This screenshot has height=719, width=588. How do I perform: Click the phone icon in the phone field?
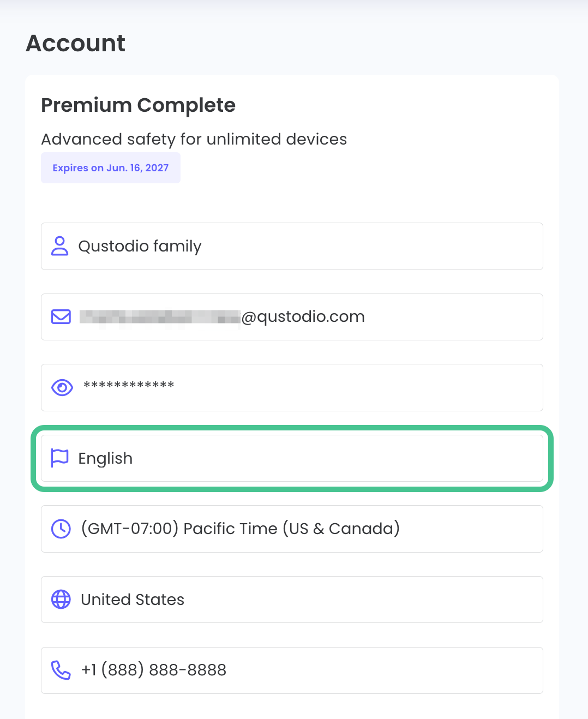(61, 670)
